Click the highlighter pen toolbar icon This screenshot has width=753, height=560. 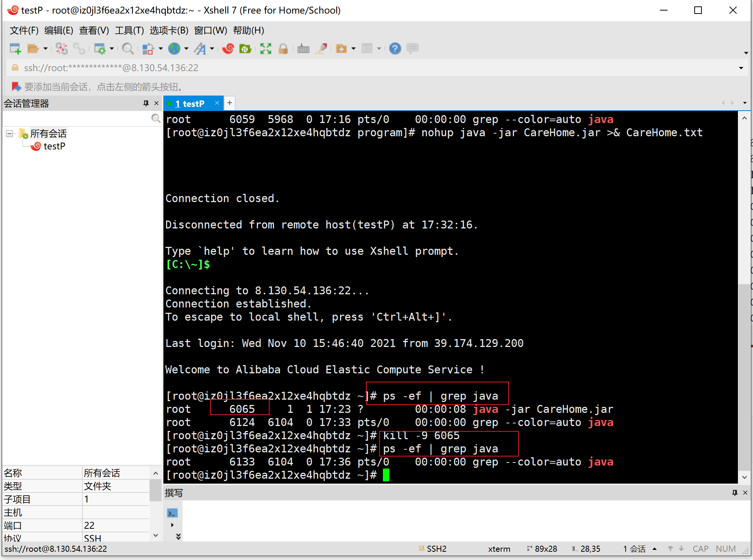coord(322,49)
